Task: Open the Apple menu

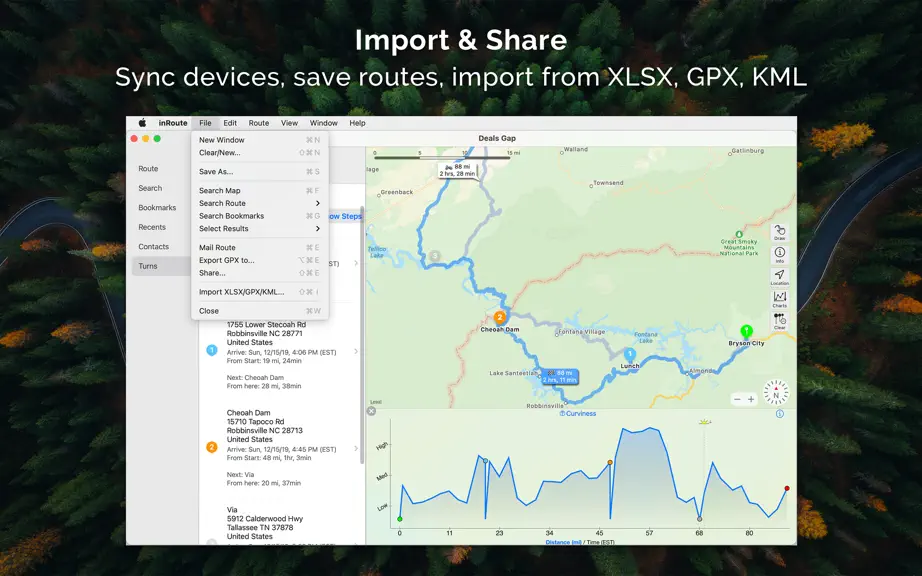Action: click(142, 123)
